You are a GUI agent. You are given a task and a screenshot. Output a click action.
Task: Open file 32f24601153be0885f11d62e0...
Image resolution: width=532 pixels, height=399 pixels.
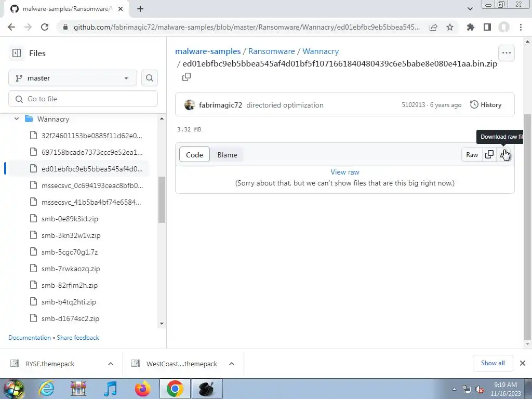[x=91, y=136]
